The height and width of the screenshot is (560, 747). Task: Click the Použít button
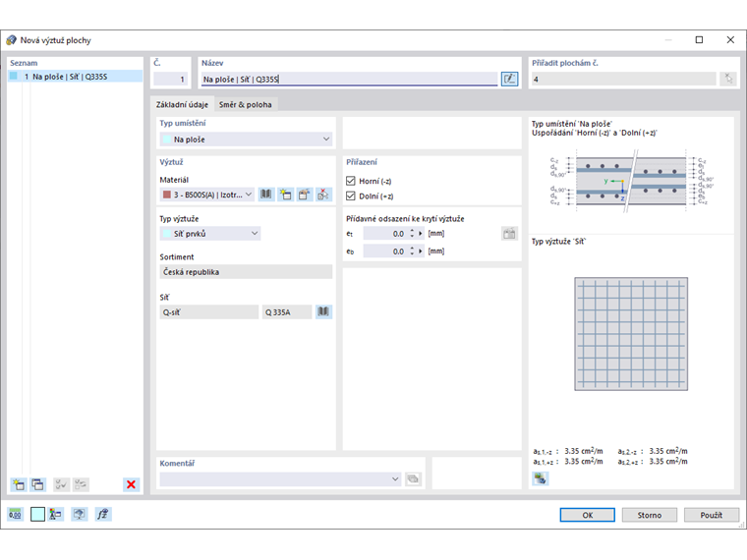712,515
